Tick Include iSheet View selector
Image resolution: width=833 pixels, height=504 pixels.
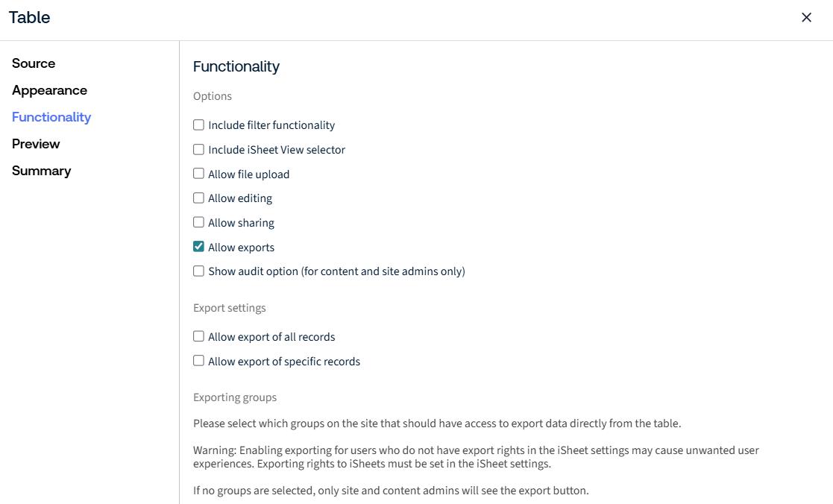[x=198, y=149]
